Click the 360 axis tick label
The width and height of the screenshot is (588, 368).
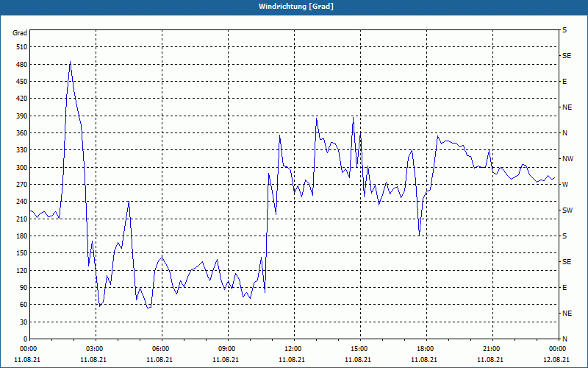coord(22,133)
